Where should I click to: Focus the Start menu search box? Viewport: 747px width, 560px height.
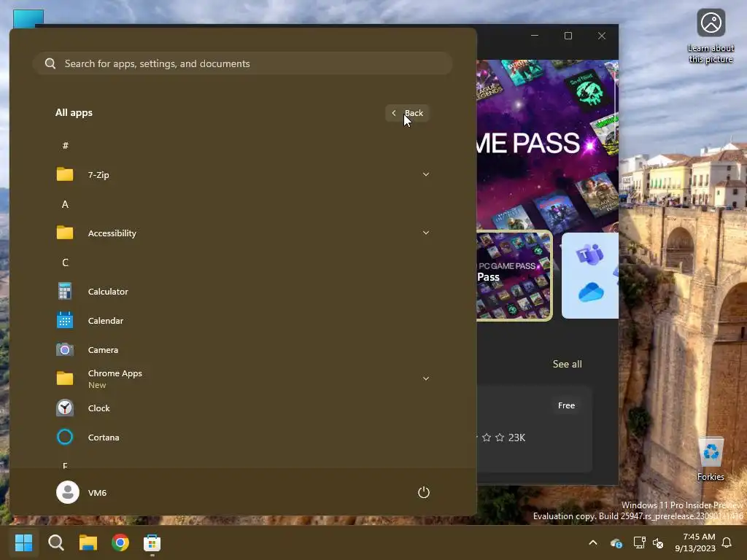pyautogui.click(x=242, y=63)
